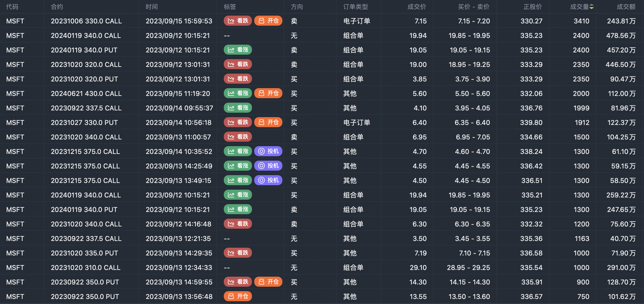Click the 看涨 tag on the 14:25:49 row
The width and height of the screenshot is (644, 304).
(x=238, y=166)
